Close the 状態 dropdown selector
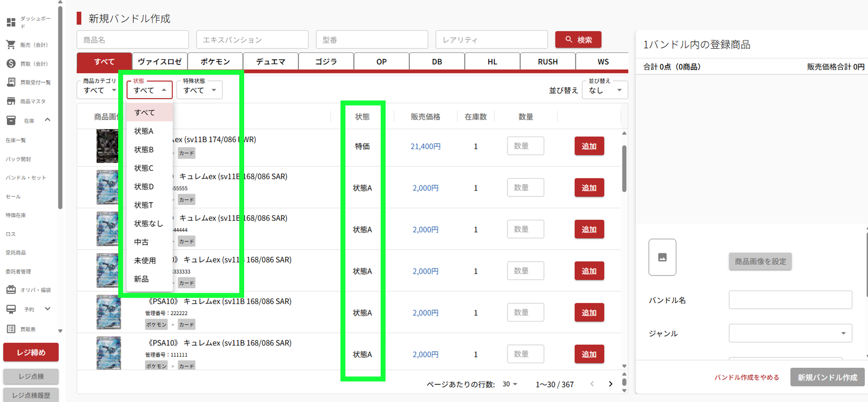The image size is (868, 402). click(x=150, y=90)
